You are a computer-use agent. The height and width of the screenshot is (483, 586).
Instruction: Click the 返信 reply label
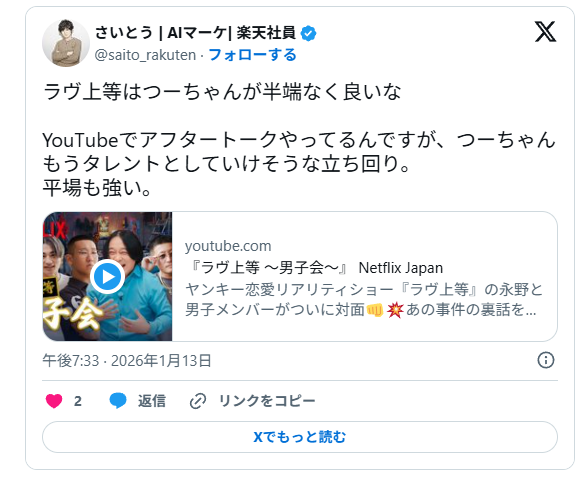(152, 401)
